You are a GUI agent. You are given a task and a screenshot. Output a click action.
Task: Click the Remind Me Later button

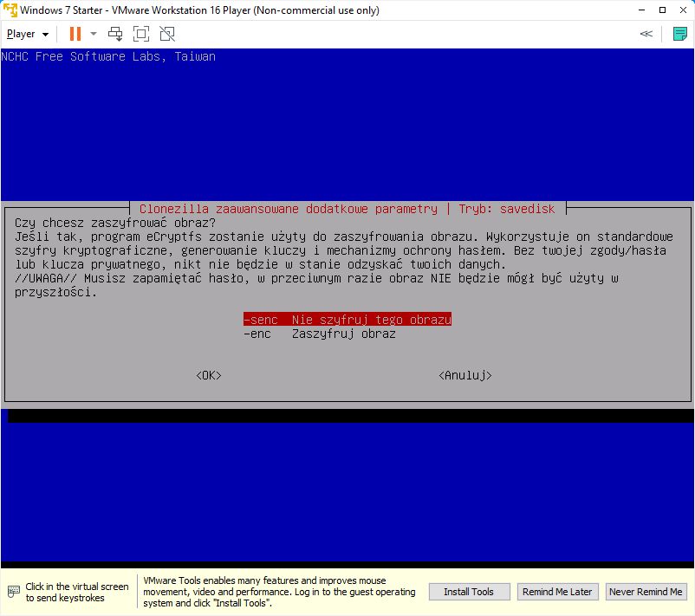(x=556, y=592)
